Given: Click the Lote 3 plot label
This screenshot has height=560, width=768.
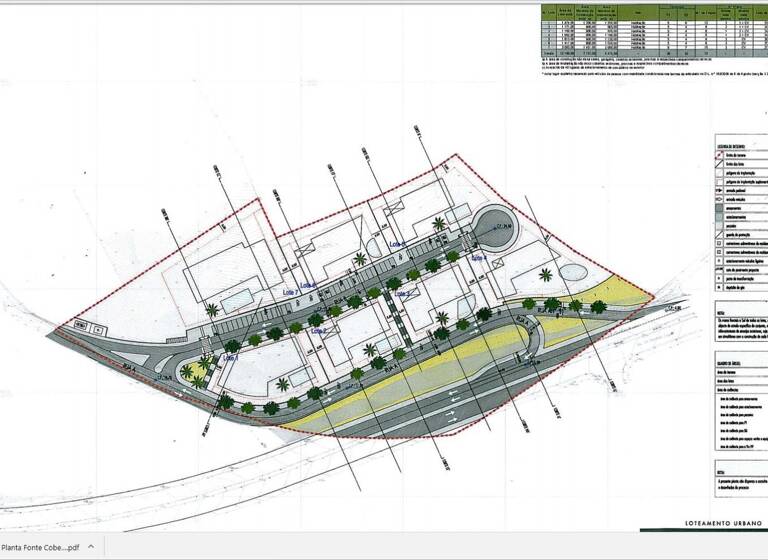Looking at the screenshot, I should [x=402, y=294].
